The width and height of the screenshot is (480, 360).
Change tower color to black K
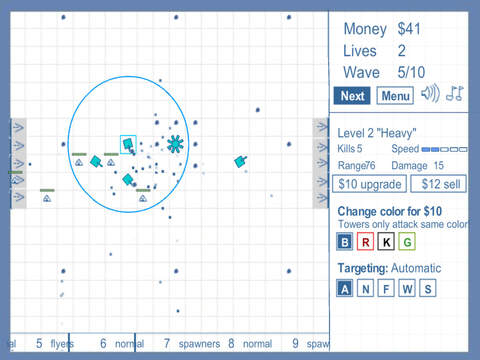[386, 242]
